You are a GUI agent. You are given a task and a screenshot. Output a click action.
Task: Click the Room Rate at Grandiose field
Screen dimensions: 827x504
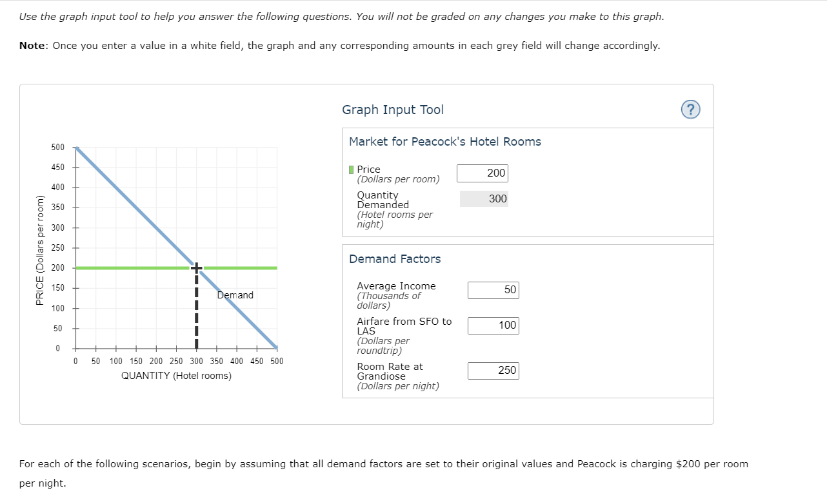pos(493,371)
